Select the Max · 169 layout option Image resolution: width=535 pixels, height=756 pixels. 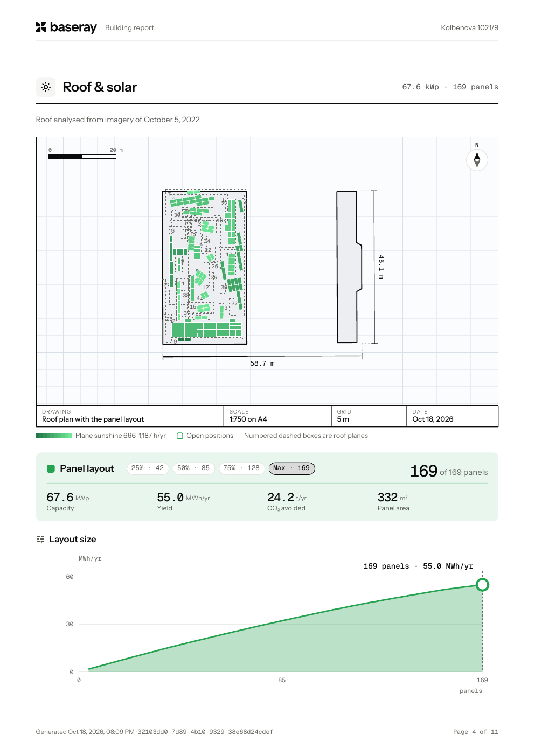click(x=291, y=468)
